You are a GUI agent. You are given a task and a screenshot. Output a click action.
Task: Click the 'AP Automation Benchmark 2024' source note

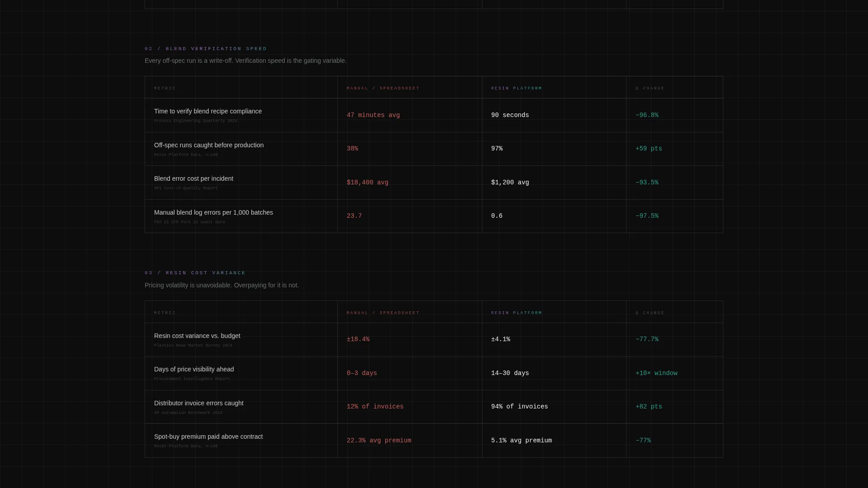[188, 413]
